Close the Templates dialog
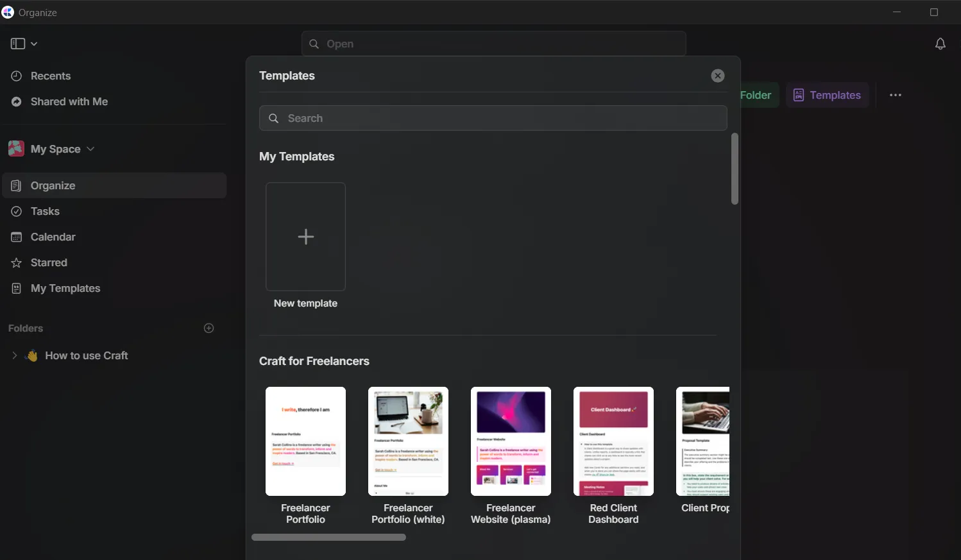 tap(717, 76)
